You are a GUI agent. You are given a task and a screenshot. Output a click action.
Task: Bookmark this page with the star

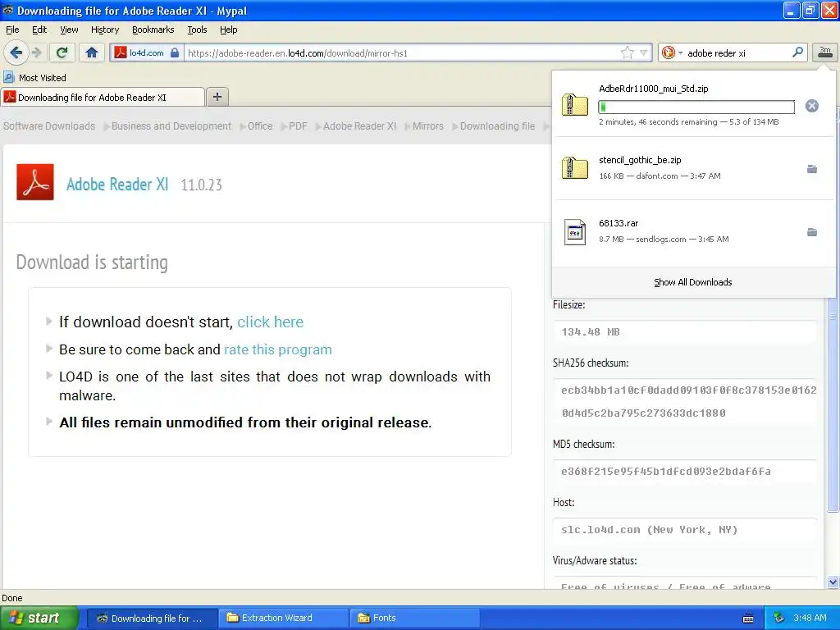(627, 52)
